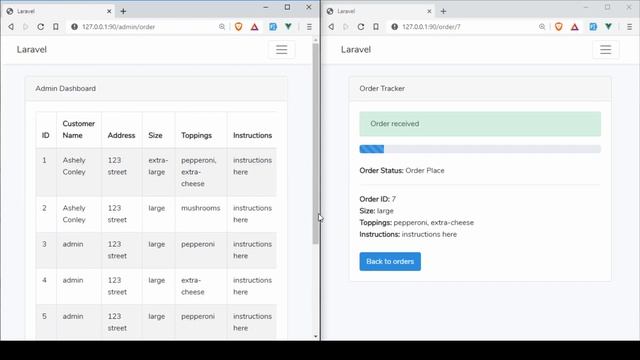Image resolution: width=640 pixels, height=360 pixels.
Task: Minimize the left browser window
Action: pos(266,7)
